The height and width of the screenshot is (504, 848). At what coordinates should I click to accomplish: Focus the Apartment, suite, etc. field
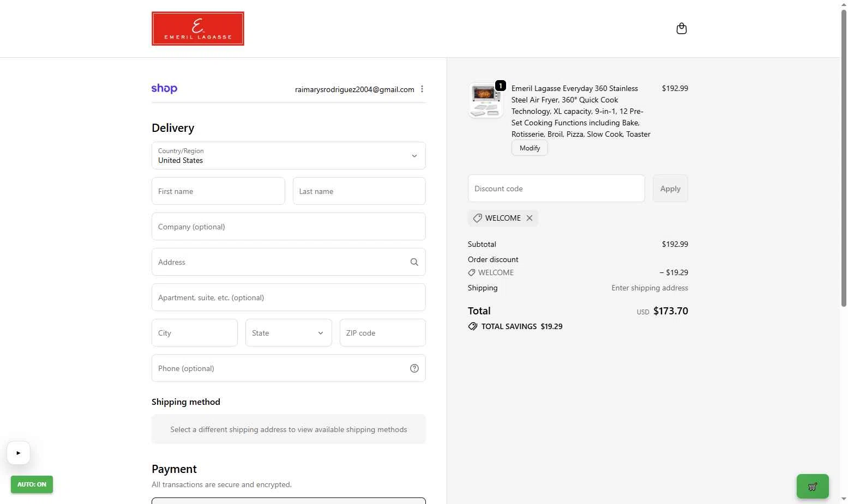288,297
